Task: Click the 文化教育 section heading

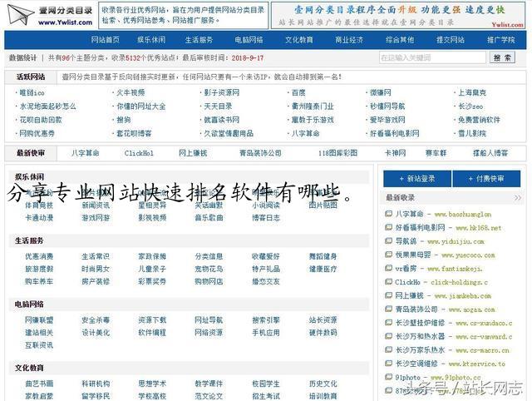Action: click(29, 368)
